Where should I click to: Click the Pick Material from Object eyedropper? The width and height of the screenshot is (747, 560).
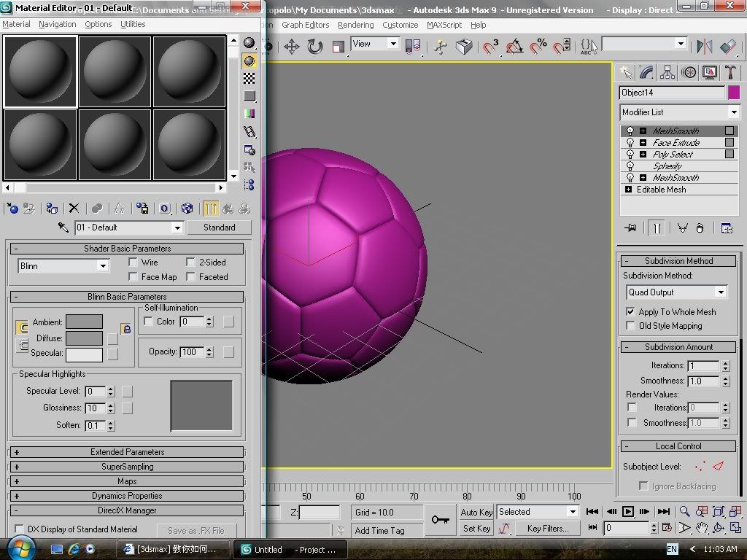click(x=64, y=227)
